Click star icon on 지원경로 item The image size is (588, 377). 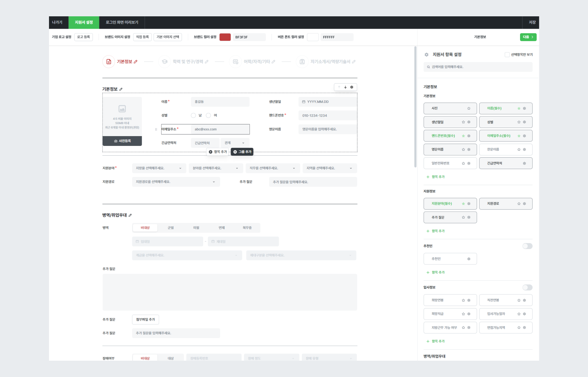pyautogui.click(x=519, y=204)
